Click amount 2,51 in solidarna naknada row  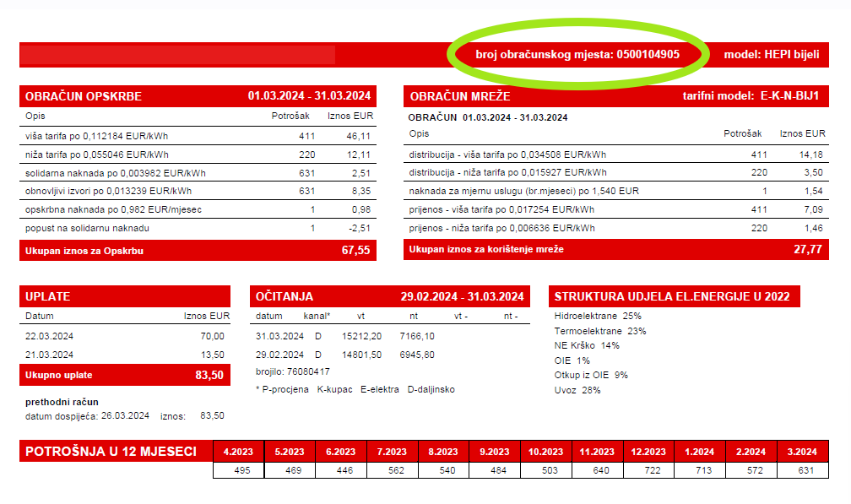361,173
